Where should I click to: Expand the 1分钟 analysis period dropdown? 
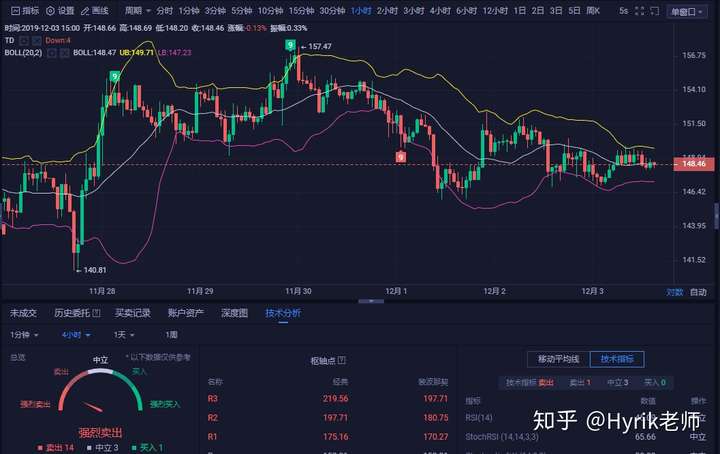click(24, 335)
